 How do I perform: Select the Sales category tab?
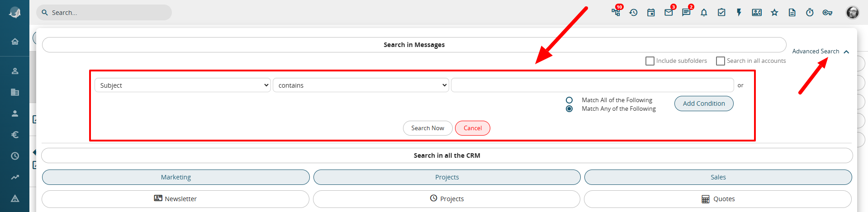[718, 177]
